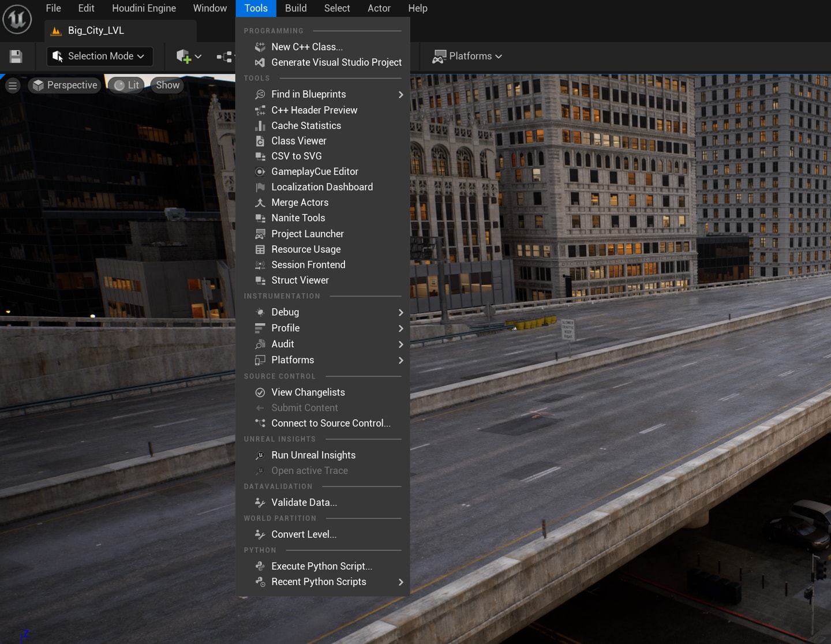The image size is (831, 644).
Task: Click the Show viewport button
Action: click(x=167, y=85)
